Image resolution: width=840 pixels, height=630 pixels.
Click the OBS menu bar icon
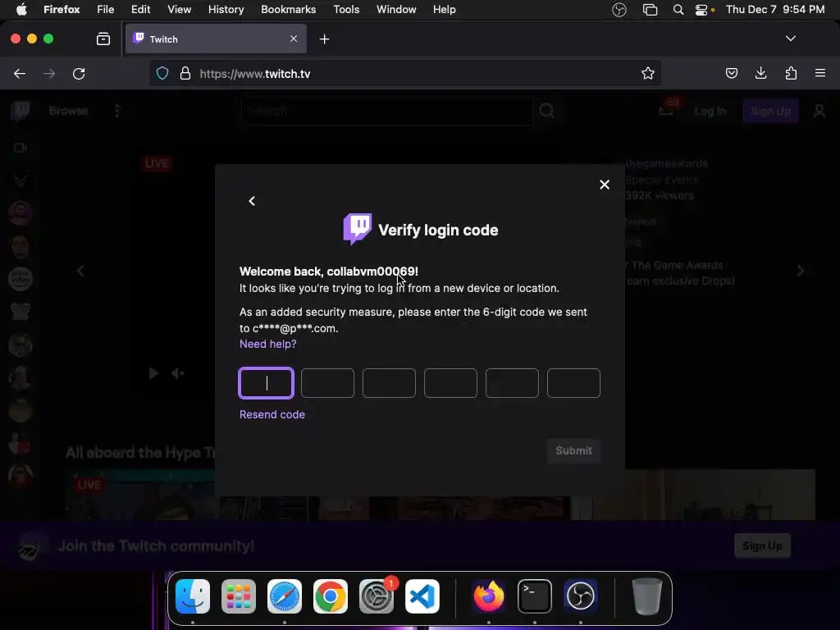[619, 10]
